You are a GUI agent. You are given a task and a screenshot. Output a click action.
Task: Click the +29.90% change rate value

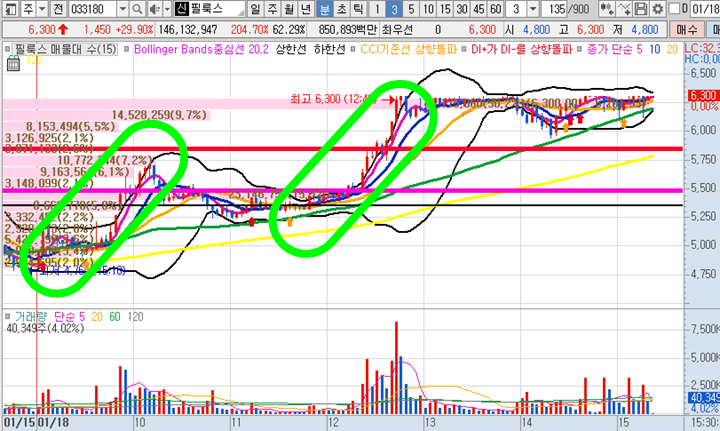pos(134,30)
